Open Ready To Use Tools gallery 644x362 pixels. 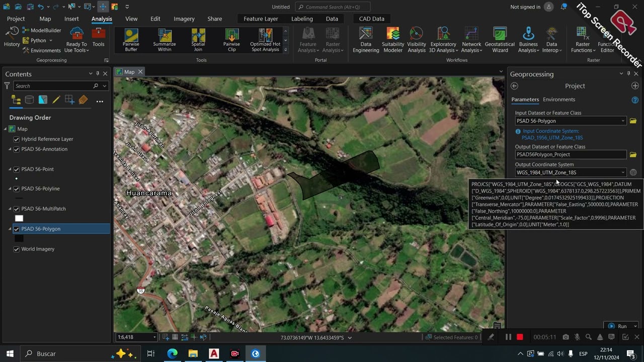point(76,39)
